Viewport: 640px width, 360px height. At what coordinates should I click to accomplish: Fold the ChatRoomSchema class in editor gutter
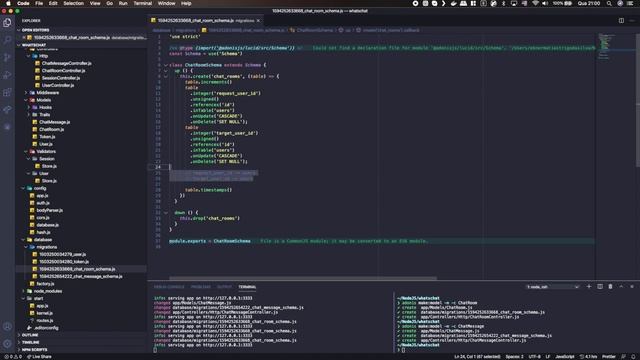coord(166,65)
